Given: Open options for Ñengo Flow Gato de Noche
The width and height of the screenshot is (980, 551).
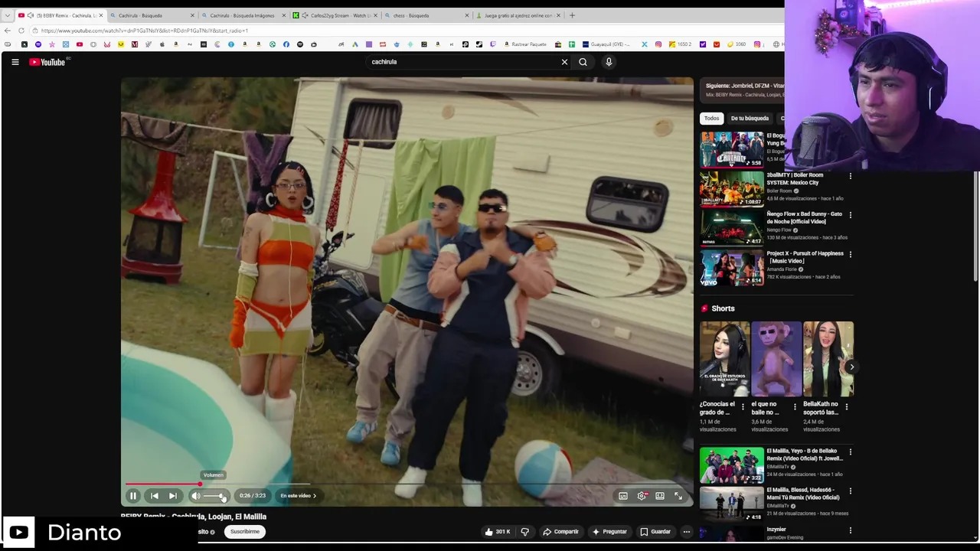Looking at the screenshot, I should (x=850, y=215).
